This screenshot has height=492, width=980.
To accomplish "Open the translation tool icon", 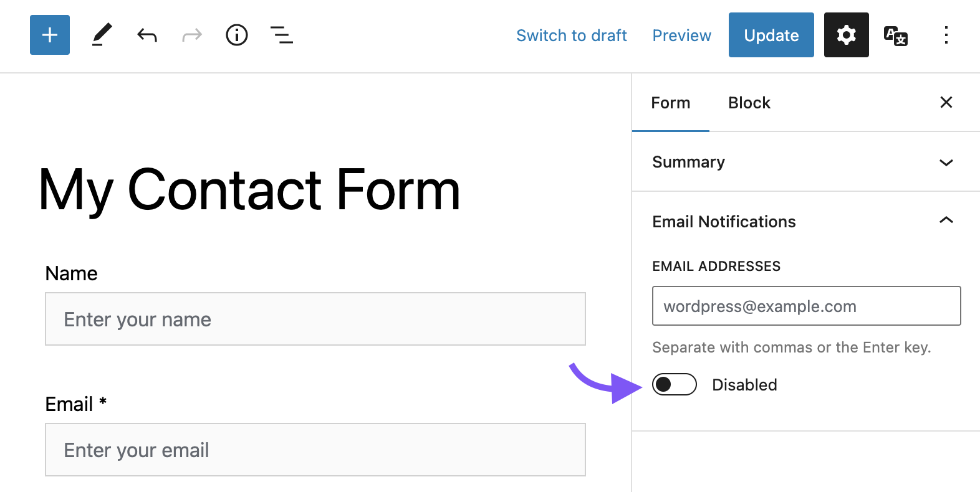I will (x=896, y=35).
